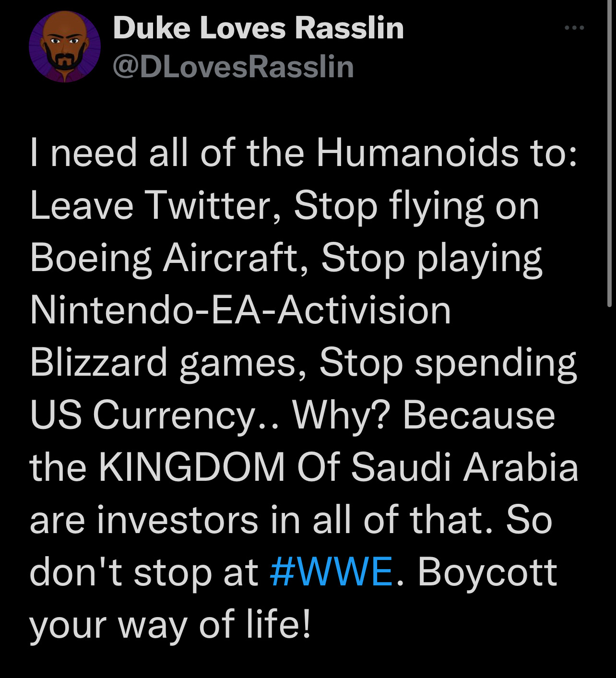
Task: Click the word "Blizzard" in the tweet
Action: (x=98, y=362)
